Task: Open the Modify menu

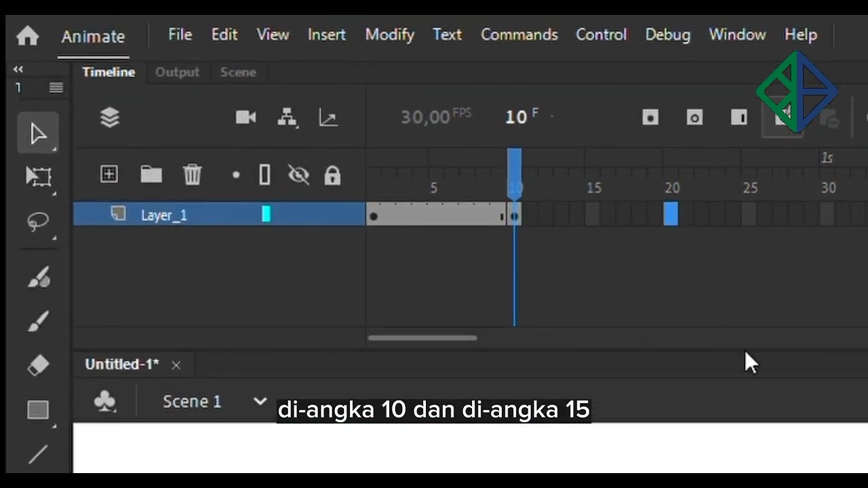Action: pos(390,35)
